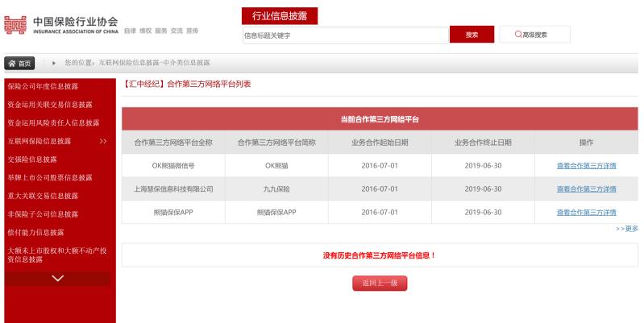This screenshot has width=644, height=323.
Task: View 查看合作第三方详情 for 上海慧保信息科技有限公司
Action: coord(587,189)
